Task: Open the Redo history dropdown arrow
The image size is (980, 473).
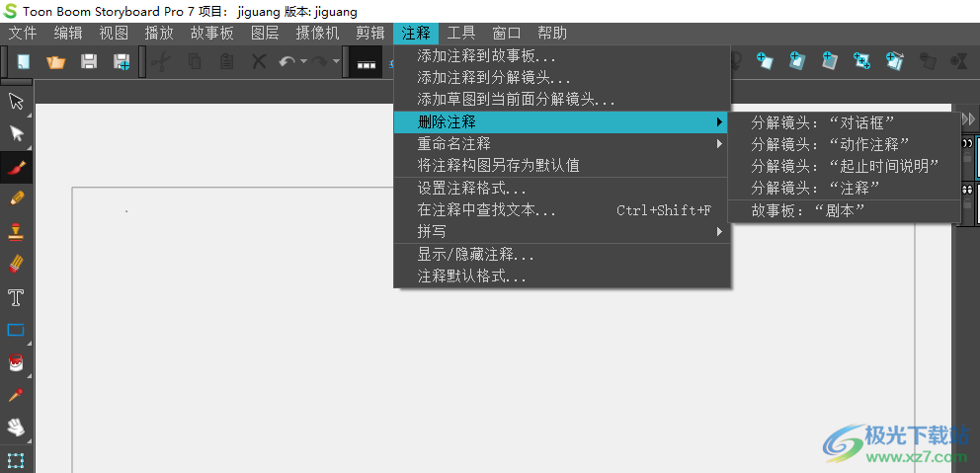Action: pyautogui.click(x=336, y=61)
